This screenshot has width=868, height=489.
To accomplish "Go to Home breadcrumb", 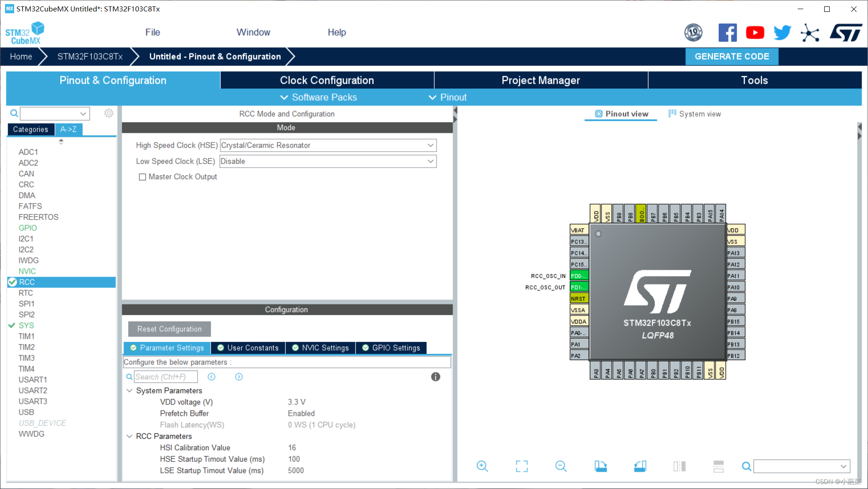I will [21, 57].
